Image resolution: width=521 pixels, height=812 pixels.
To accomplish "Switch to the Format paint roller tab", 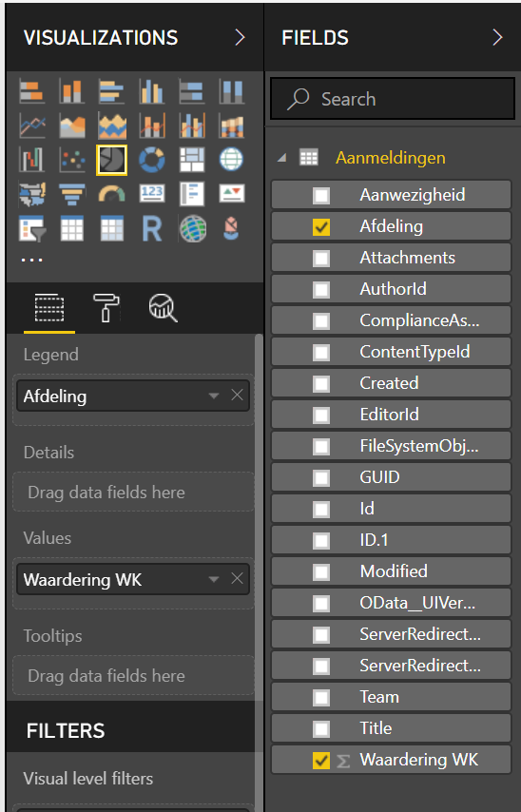I will click(106, 308).
